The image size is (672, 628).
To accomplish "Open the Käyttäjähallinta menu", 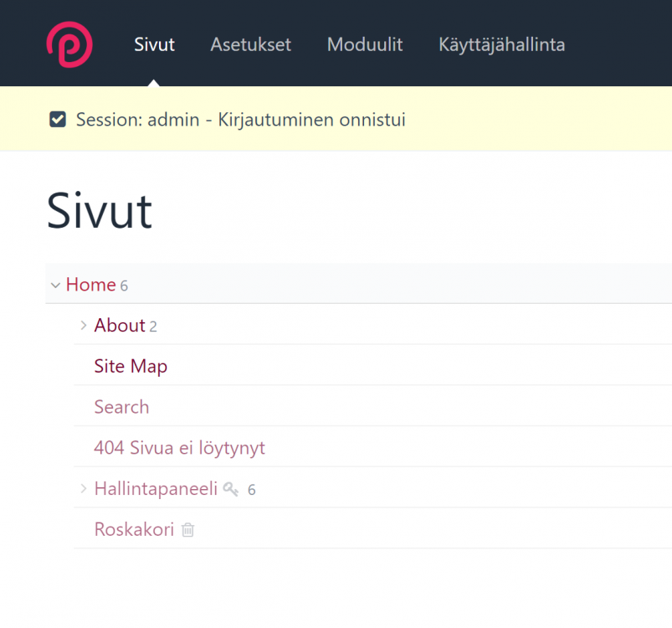I will coord(501,44).
